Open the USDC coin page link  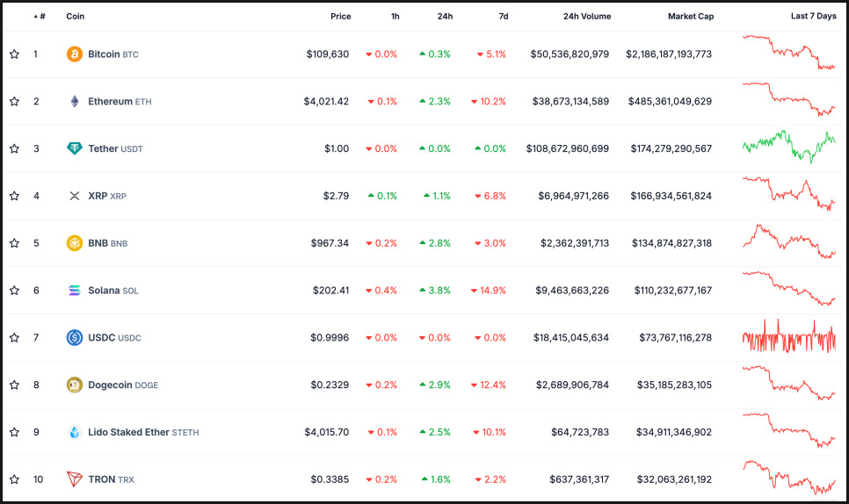pos(114,337)
